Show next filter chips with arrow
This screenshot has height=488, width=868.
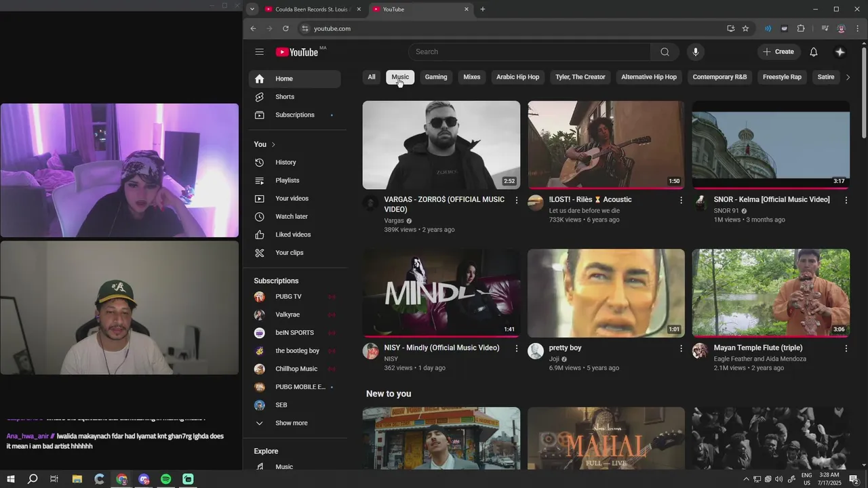[x=848, y=77]
